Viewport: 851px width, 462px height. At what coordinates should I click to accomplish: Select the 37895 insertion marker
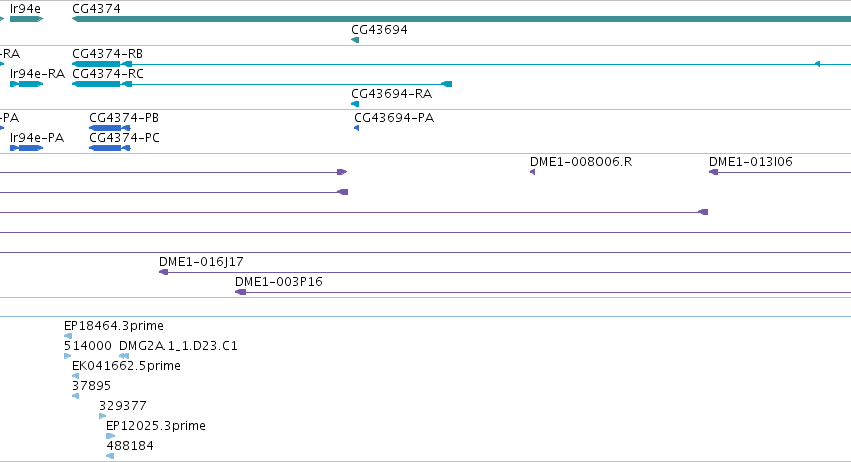[x=75, y=396]
